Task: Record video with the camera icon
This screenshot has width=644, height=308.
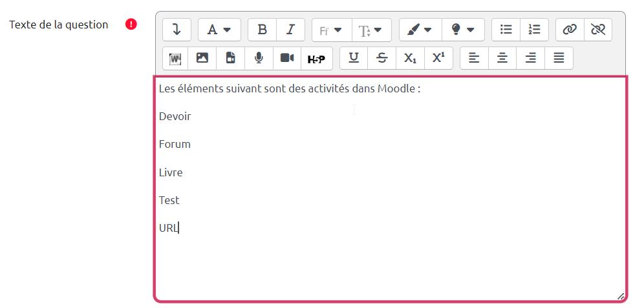Action: tap(287, 58)
